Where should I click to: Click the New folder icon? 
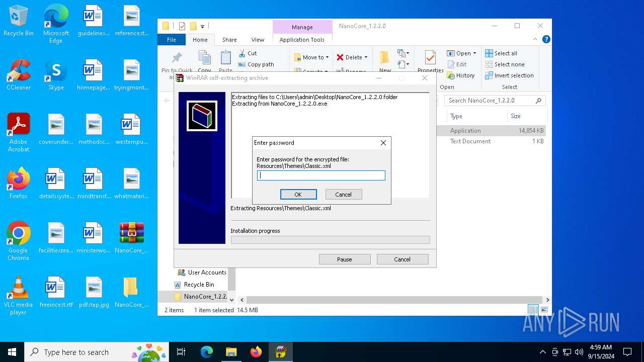tap(385, 58)
